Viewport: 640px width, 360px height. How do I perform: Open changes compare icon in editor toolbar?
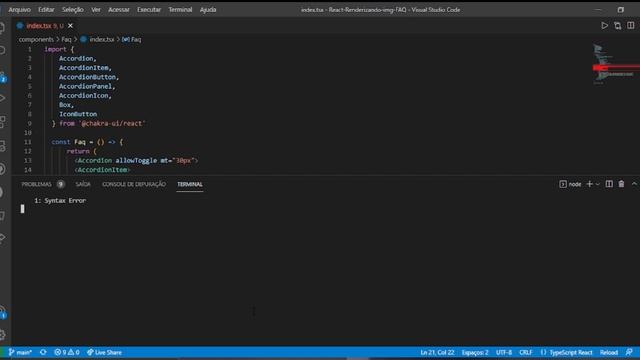coord(618,26)
